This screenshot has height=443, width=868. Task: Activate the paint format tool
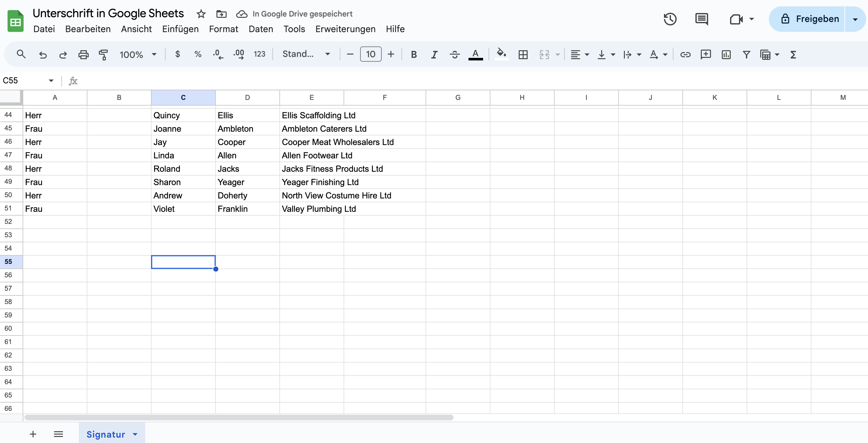click(103, 54)
